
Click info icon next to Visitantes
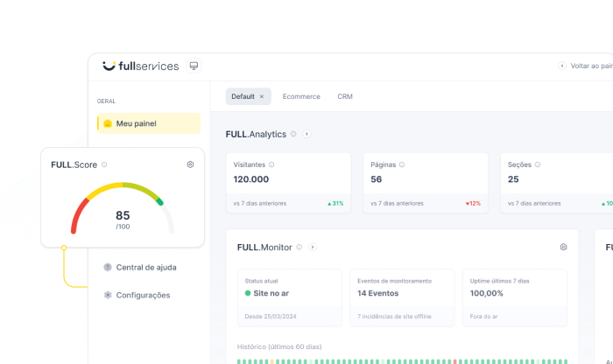click(x=271, y=164)
